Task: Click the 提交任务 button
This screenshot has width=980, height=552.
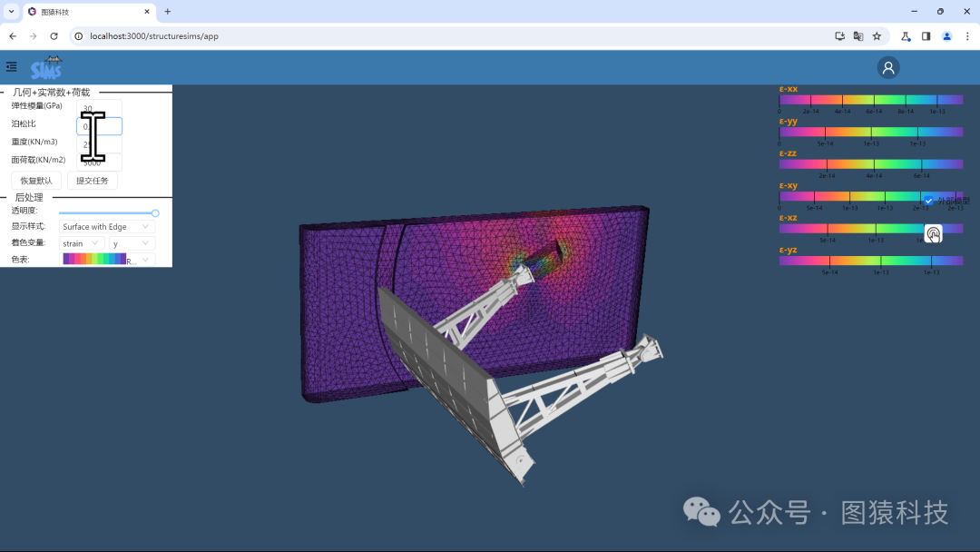Action: point(92,181)
